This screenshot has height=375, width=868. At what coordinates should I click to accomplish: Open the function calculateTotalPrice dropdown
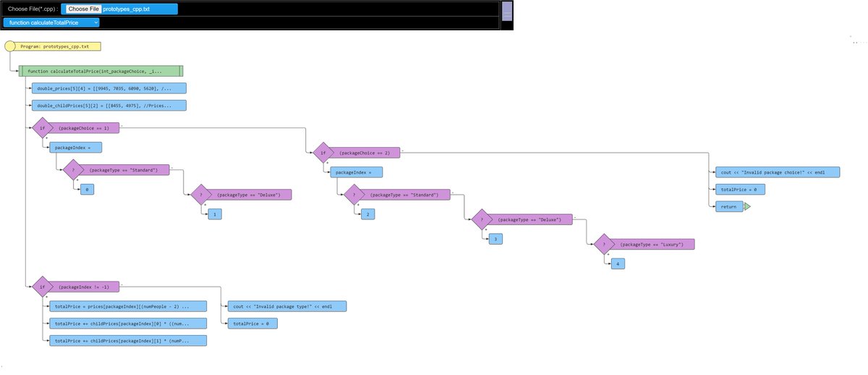(51, 22)
